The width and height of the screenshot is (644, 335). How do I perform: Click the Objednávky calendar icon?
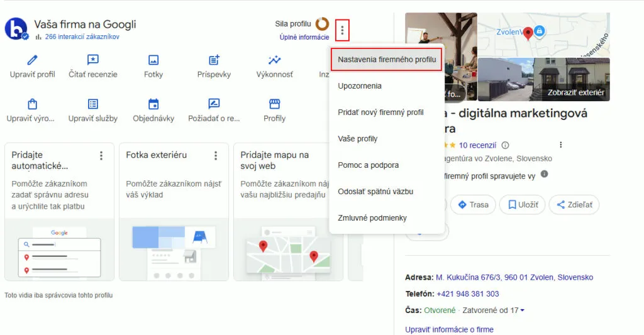153,104
